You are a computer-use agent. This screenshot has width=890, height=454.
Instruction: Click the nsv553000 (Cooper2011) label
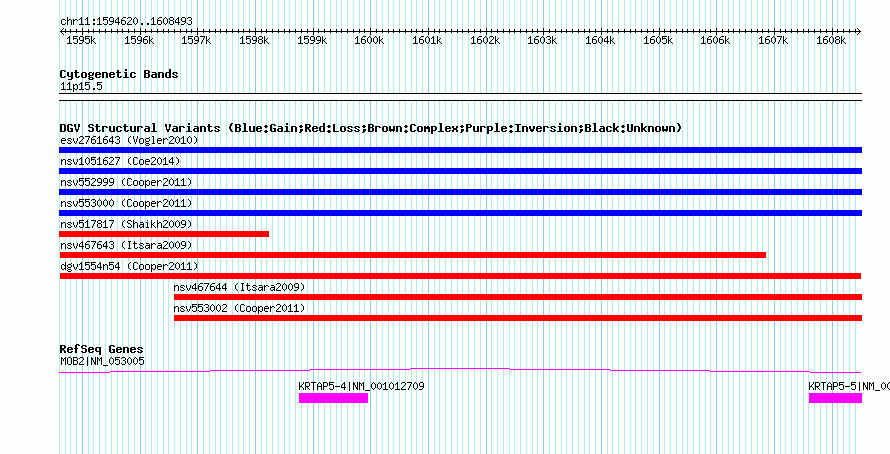(126, 203)
